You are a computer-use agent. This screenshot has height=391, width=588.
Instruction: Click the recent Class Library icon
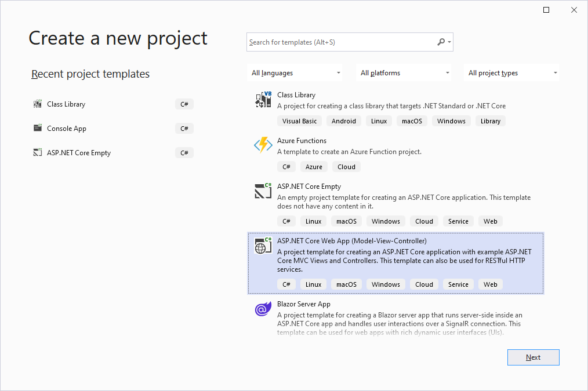38,104
